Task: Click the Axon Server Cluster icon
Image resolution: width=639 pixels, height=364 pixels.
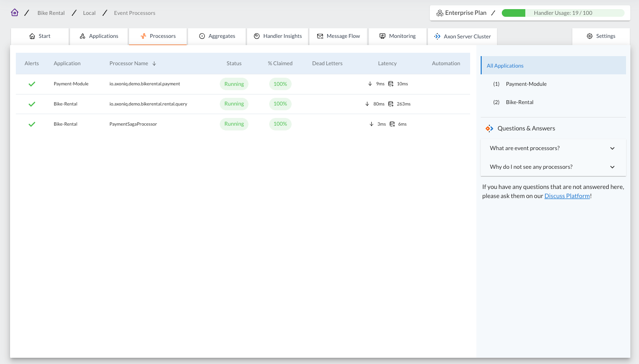Action: (x=437, y=36)
